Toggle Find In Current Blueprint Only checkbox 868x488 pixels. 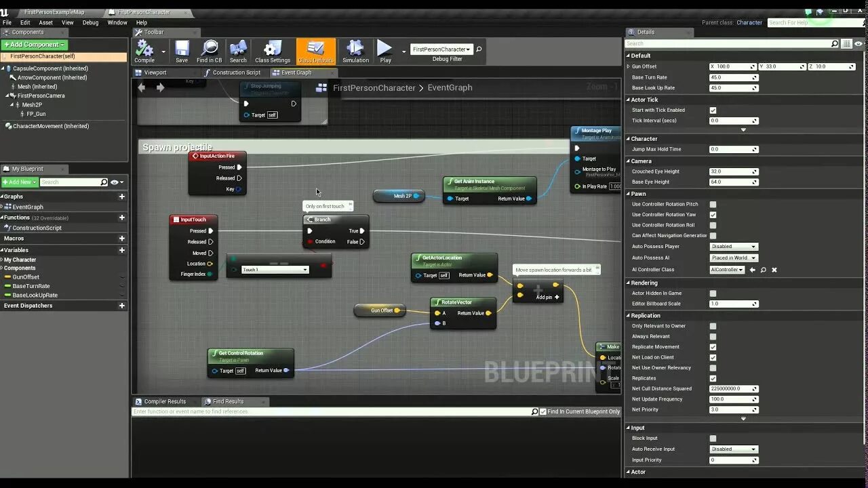coord(542,411)
